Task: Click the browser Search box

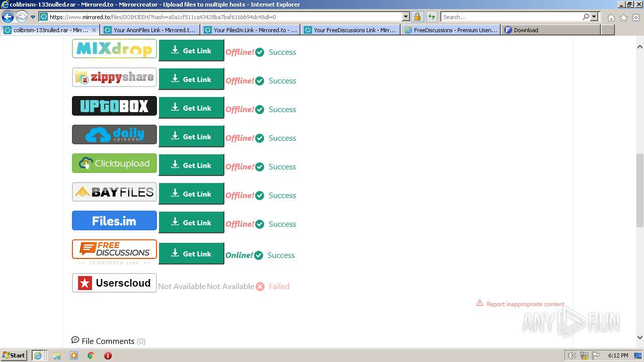Action: (x=511, y=17)
